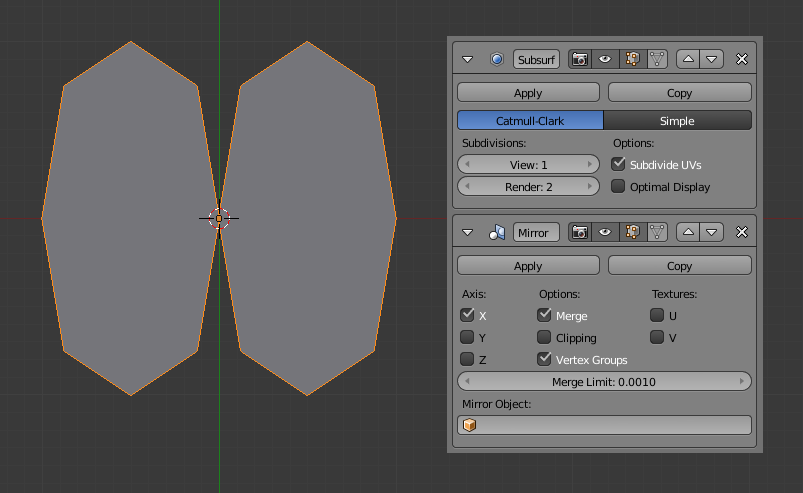Toggle editing cage icon on Subsurf modifier
Viewport: 803px width, 493px height.
(x=656, y=60)
